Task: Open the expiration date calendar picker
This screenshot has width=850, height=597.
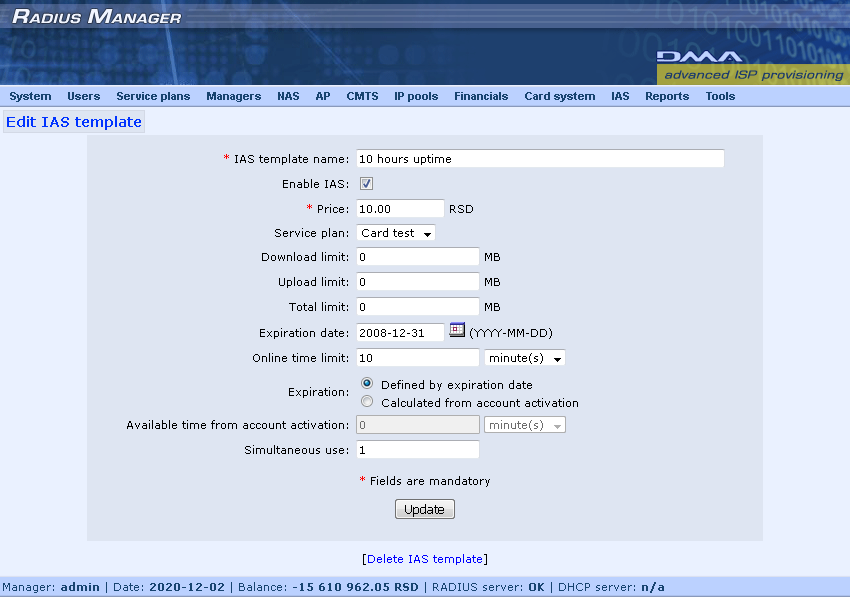Action: pos(457,330)
